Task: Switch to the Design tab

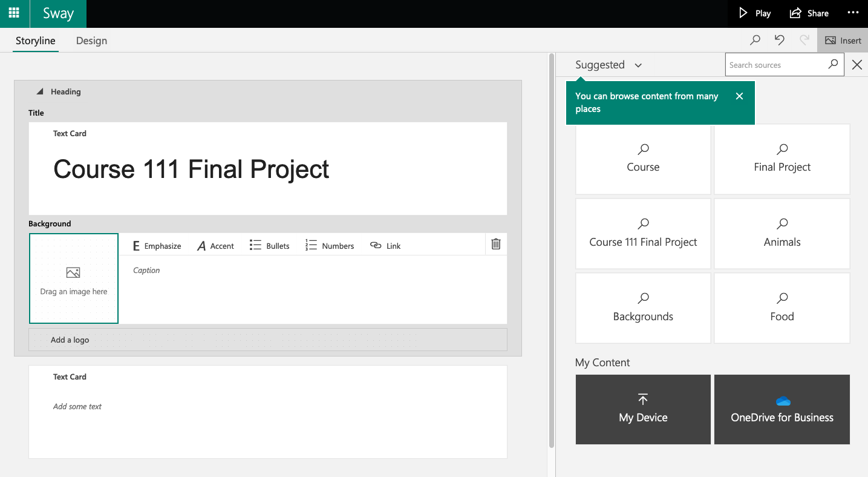Action: (91, 41)
